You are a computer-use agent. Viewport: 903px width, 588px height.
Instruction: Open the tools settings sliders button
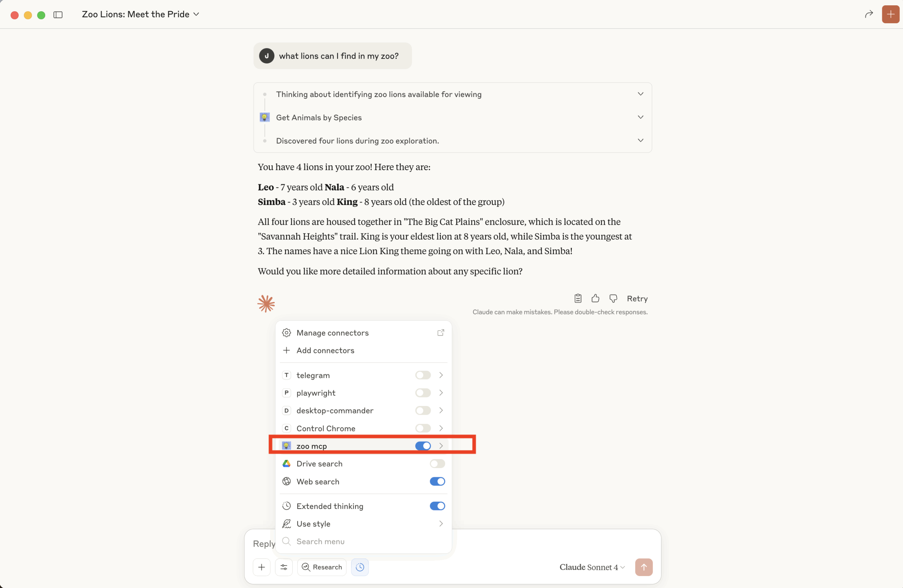(284, 567)
